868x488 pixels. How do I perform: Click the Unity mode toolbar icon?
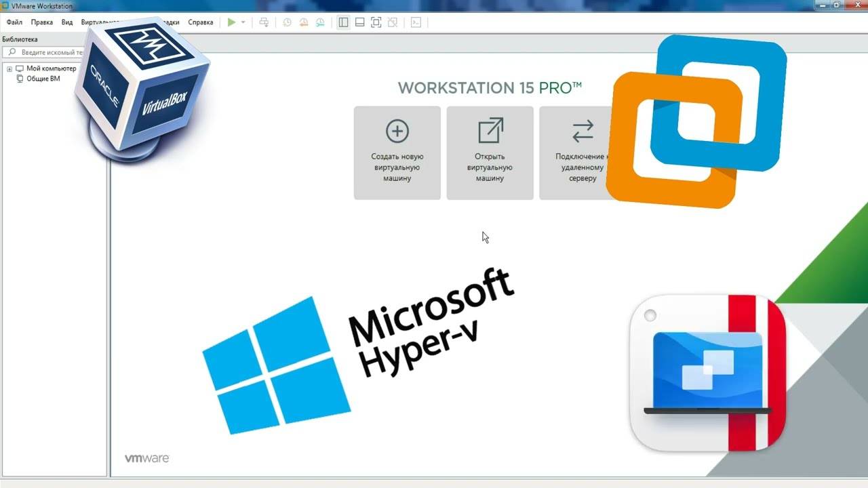point(393,22)
